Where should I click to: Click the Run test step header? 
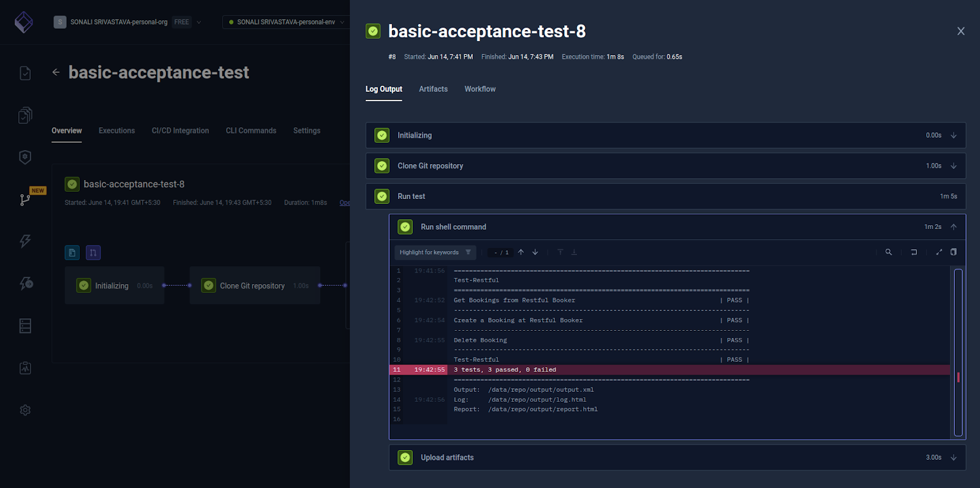(x=666, y=197)
